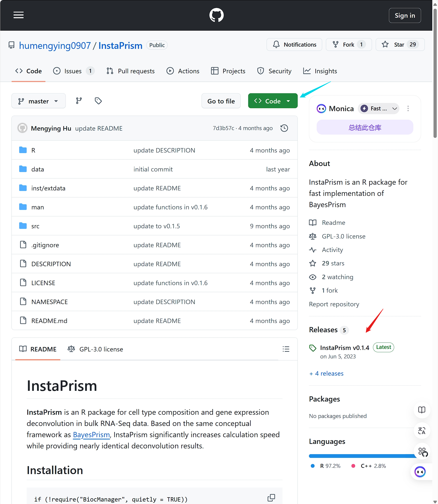
Task: Open README outline list icon
Action: 286,349
